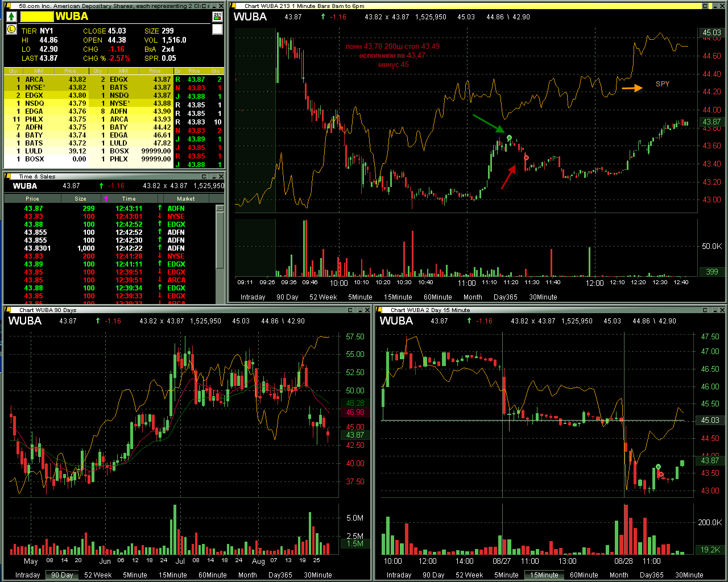Click the 25% battery-style icon in Level 2

(x=217, y=16)
